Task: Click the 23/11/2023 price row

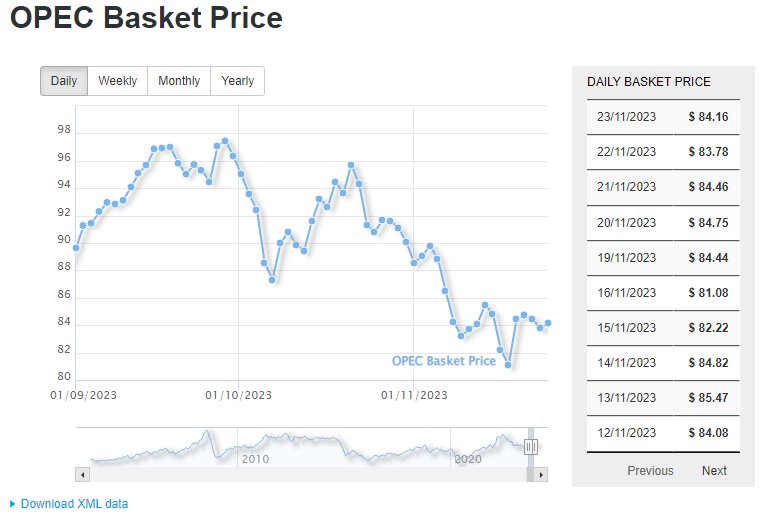Action: [x=663, y=117]
